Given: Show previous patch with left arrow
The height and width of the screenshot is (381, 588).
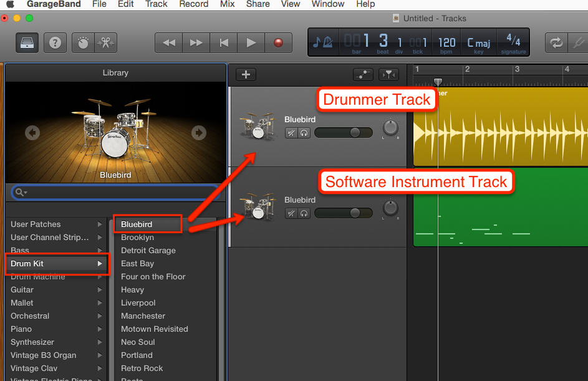Looking at the screenshot, I should click(x=32, y=133).
